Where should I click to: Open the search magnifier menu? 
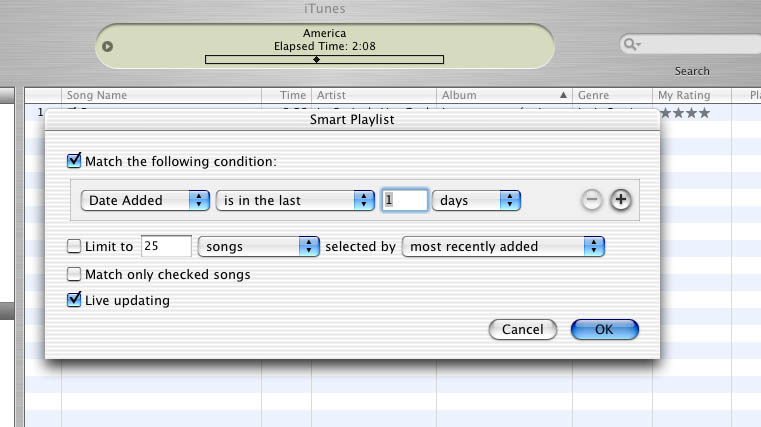[x=632, y=44]
